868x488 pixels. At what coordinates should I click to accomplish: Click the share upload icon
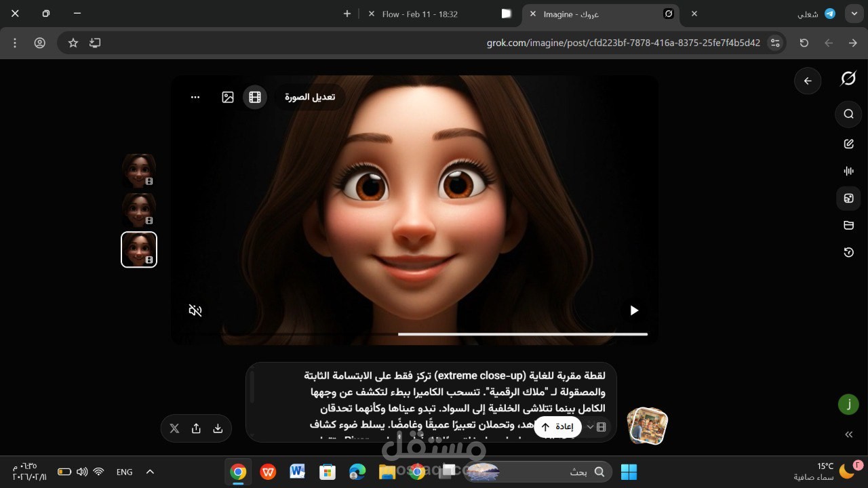[x=196, y=428]
